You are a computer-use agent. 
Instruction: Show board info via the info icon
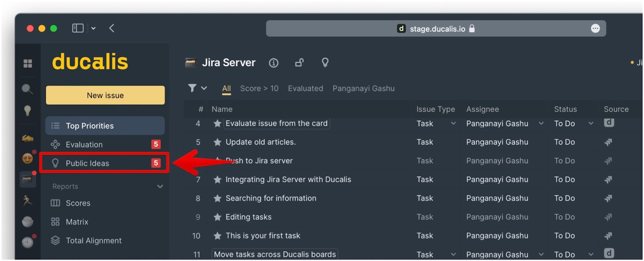click(x=274, y=63)
